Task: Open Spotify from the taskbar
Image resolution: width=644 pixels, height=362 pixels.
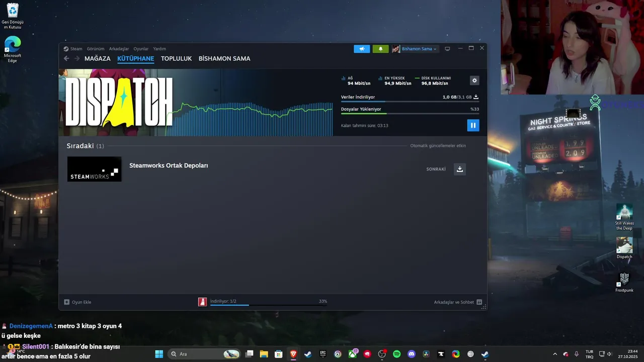Action: coord(396,354)
